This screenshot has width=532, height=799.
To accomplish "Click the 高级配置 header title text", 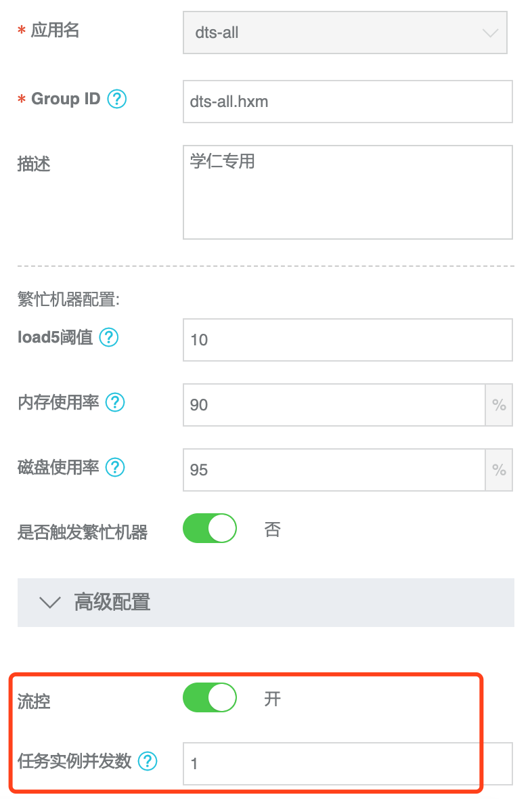I will 112,602.
